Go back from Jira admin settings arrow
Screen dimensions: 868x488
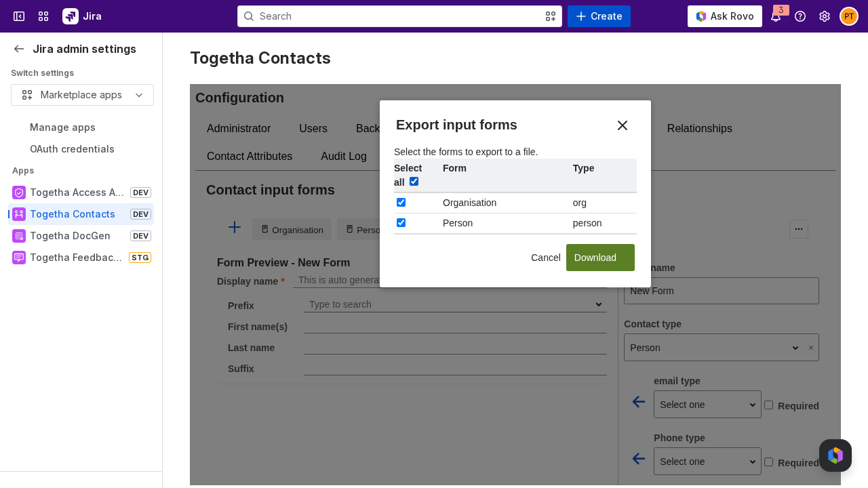pos(19,49)
